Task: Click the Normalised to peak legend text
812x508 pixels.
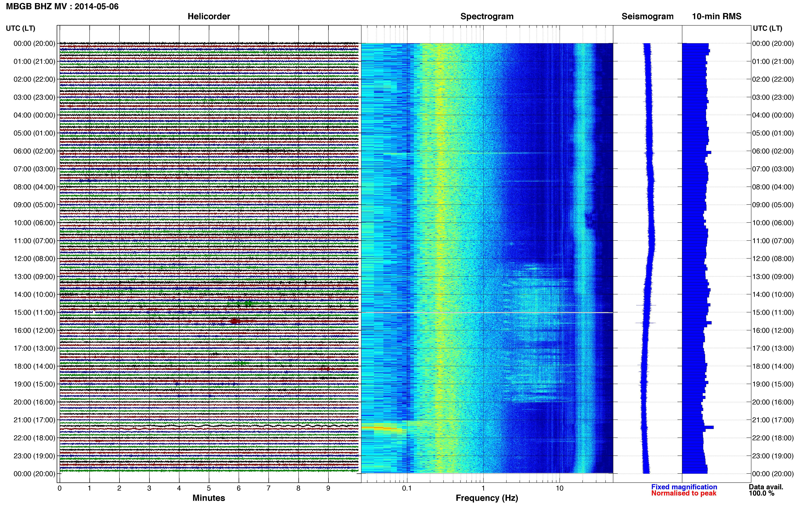Action: 684,493
